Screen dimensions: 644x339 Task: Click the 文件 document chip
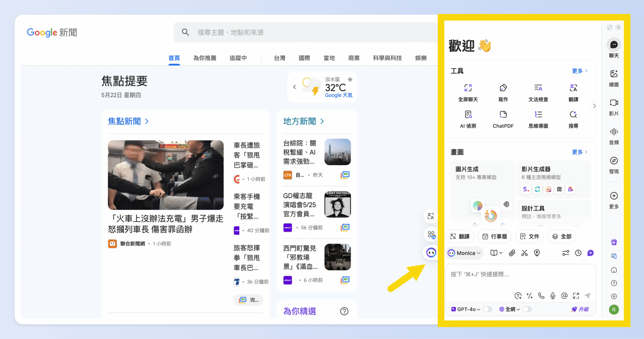[x=529, y=236]
